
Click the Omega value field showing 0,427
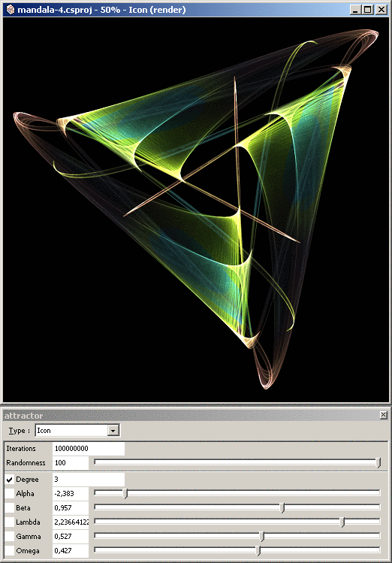click(x=71, y=550)
